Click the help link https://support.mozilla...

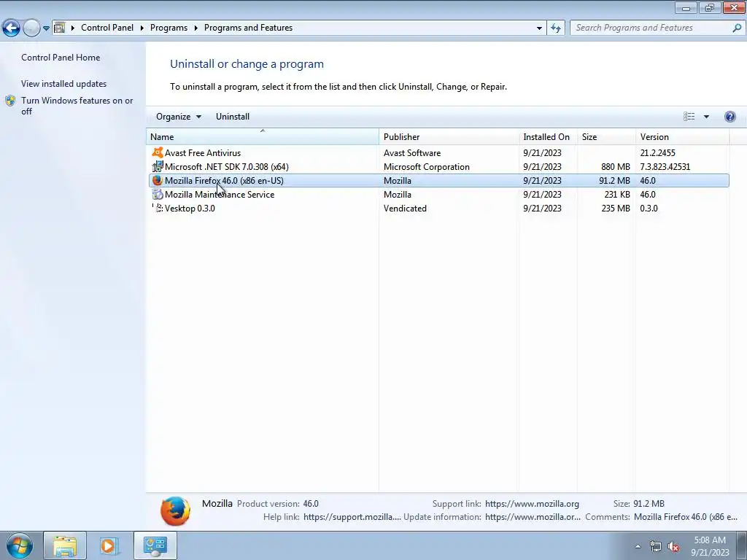pos(352,517)
